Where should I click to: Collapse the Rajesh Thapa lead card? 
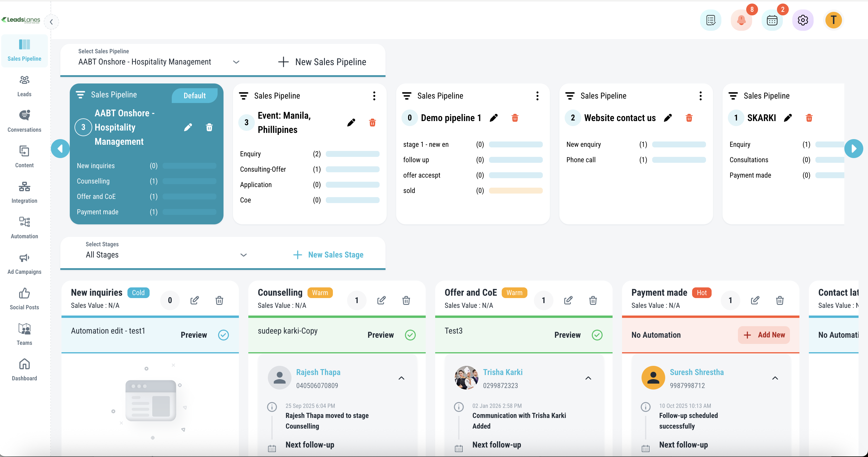[x=401, y=378]
